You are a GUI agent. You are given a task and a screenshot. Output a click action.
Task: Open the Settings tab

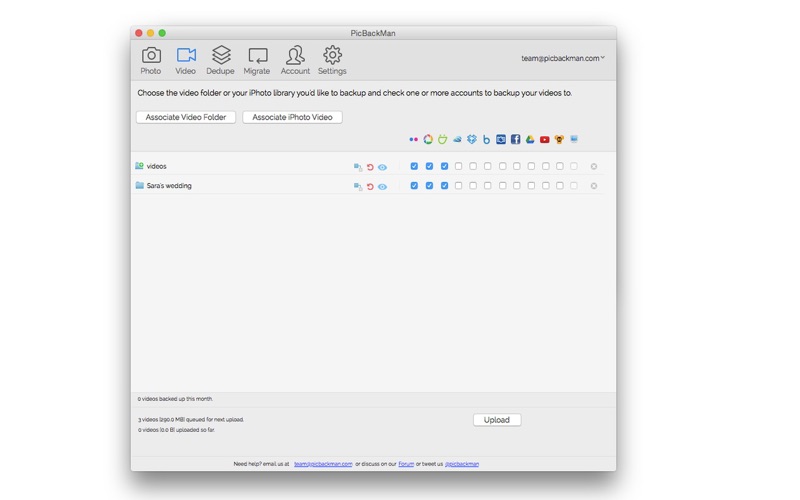click(x=332, y=60)
